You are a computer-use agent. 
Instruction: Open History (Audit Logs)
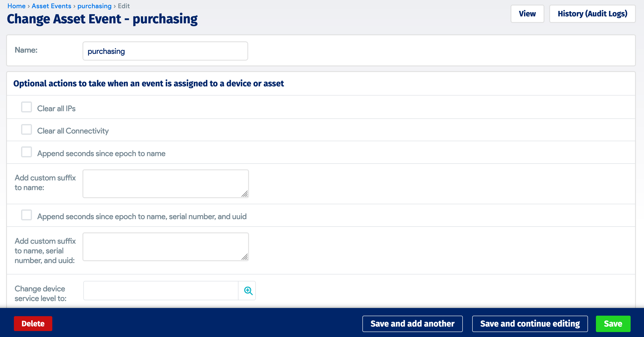[x=592, y=14]
